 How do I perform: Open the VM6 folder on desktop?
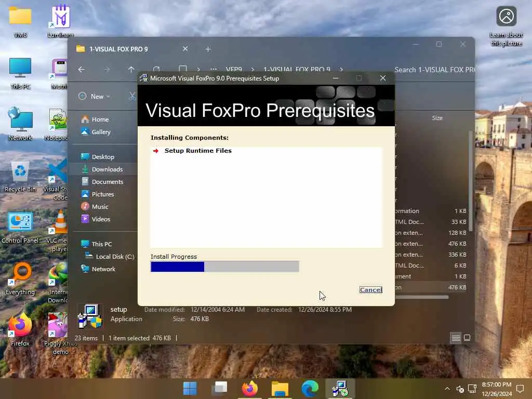point(20,21)
